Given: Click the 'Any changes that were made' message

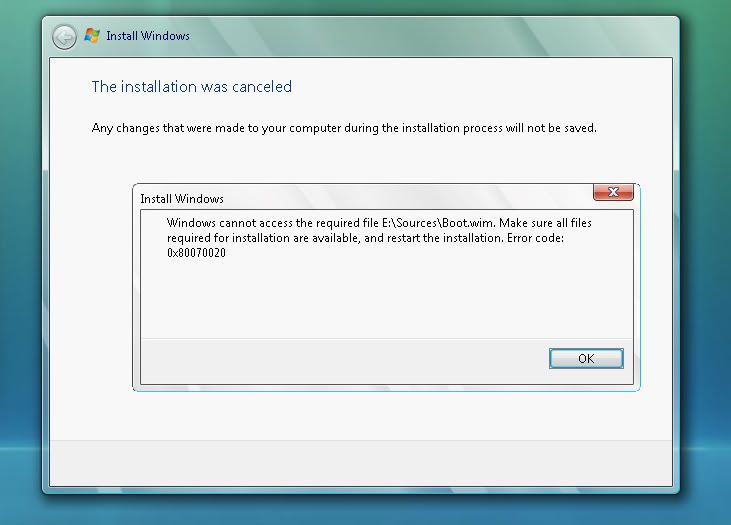Looking at the screenshot, I should coord(344,128).
